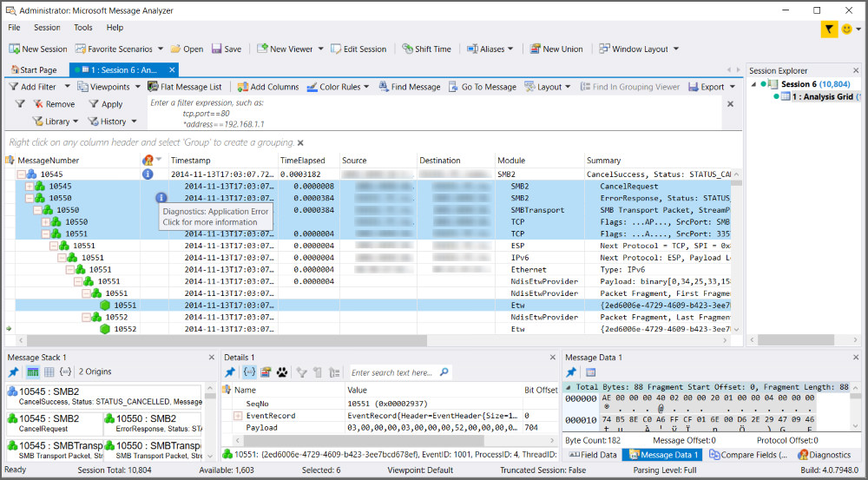Open the Tools menu
Screen dimensions: 868x480
pyautogui.click(x=83, y=27)
